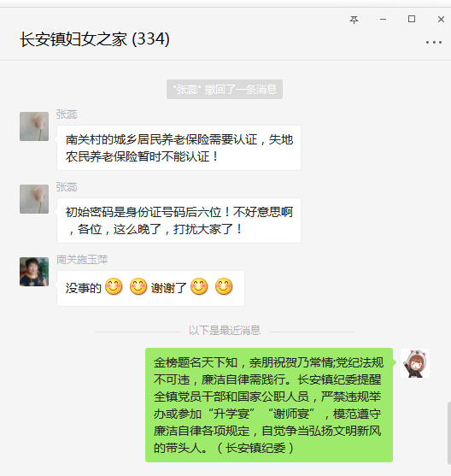The height and width of the screenshot is (476, 451).
Task: Click 张蕊's avatar beside password message
Action: pyautogui.click(x=34, y=199)
